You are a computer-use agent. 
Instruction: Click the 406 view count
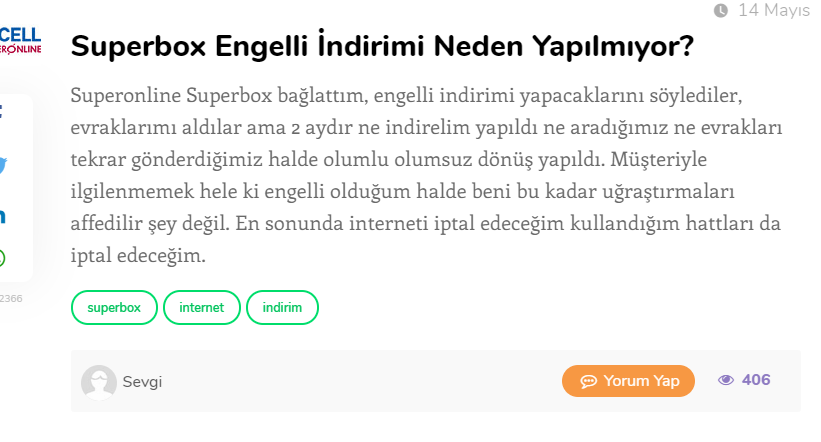pyautogui.click(x=756, y=380)
